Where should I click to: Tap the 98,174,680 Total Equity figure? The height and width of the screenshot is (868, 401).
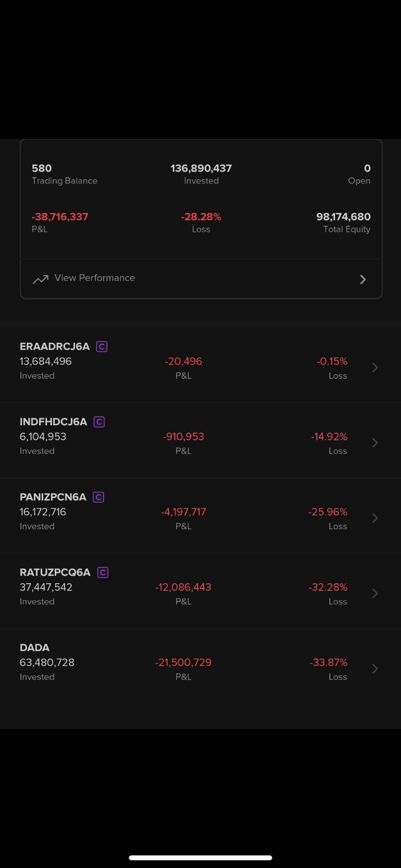tap(343, 217)
